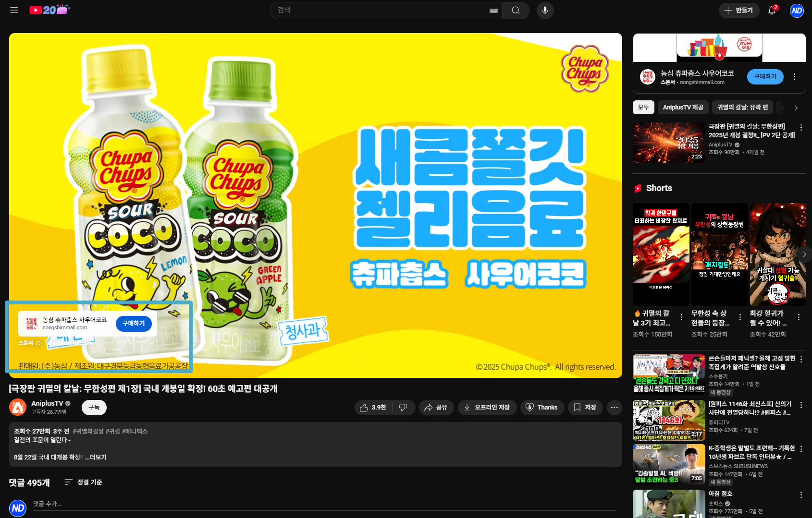Click 구매하기 in the sidebar ad card

coord(765,77)
